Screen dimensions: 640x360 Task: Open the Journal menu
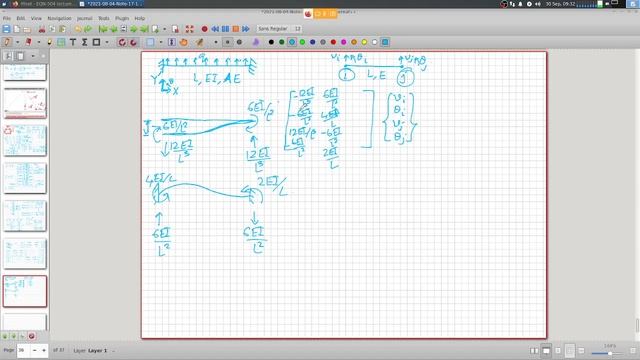point(84,18)
